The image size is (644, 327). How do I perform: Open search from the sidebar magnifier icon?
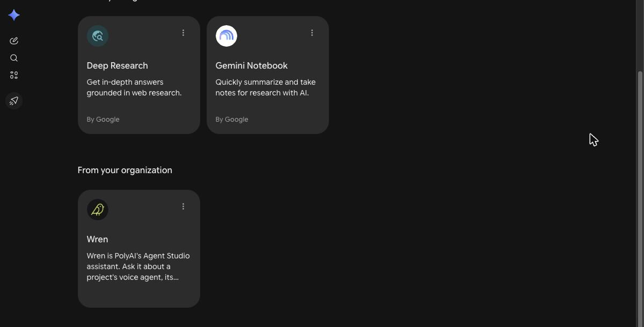[14, 58]
